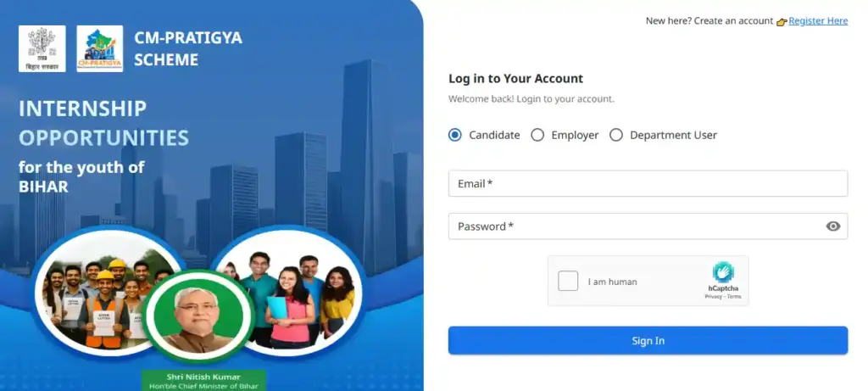Click the hCaptcha hand logo
Image resolution: width=868 pixels, height=391 pixels.
click(x=723, y=272)
